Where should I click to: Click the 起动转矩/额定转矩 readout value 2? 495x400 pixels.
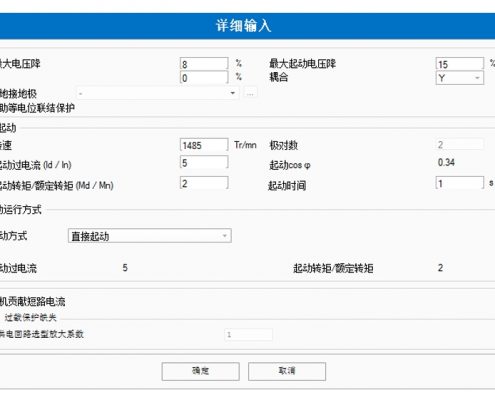click(x=440, y=268)
